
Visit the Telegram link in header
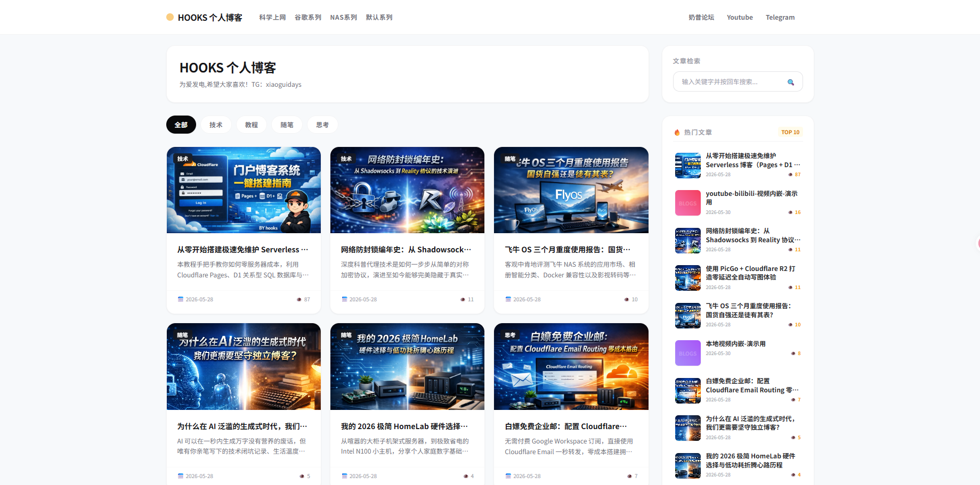(x=780, y=18)
